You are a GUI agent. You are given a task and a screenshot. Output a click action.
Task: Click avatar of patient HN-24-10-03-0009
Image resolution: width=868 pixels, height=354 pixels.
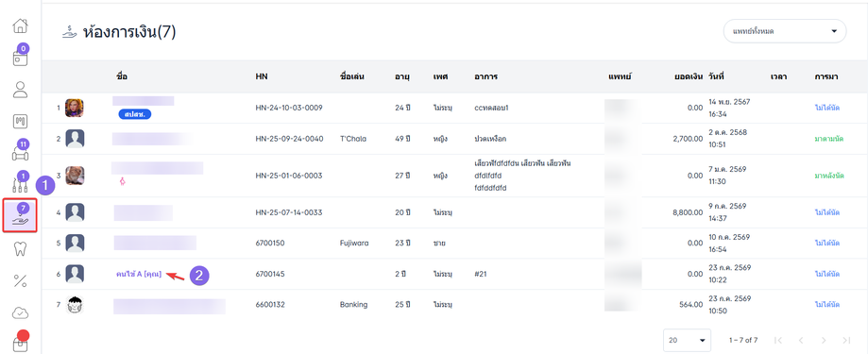[75, 108]
